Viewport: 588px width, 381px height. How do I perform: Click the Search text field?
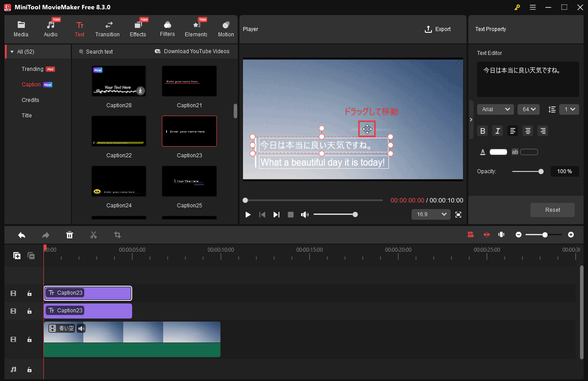(x=99, y=52)
